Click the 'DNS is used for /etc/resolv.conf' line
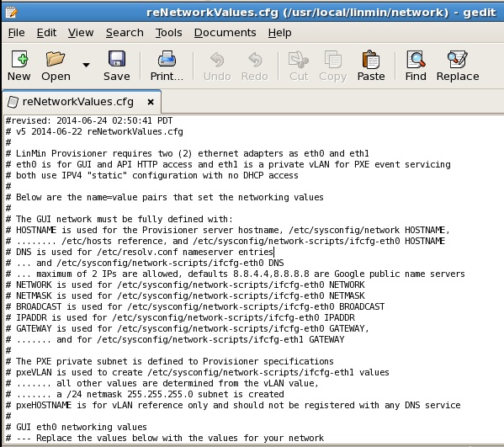This screenshot has width=504, height=447. tap(140, 252)
